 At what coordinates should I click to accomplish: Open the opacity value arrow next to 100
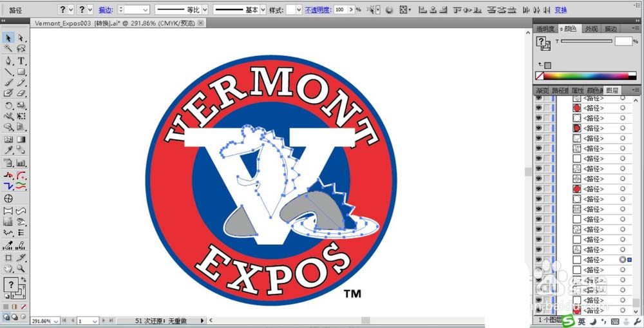pyautogui.click(x=351, y=10)
